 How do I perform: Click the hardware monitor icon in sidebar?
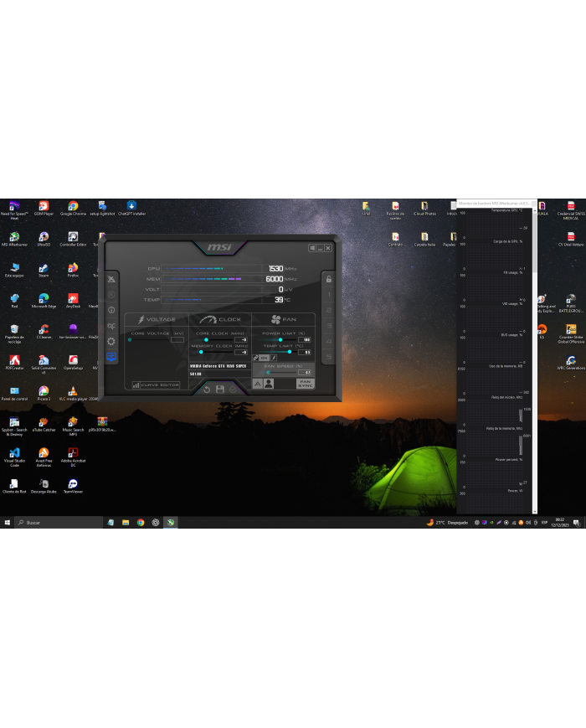(x=111, y=357)
